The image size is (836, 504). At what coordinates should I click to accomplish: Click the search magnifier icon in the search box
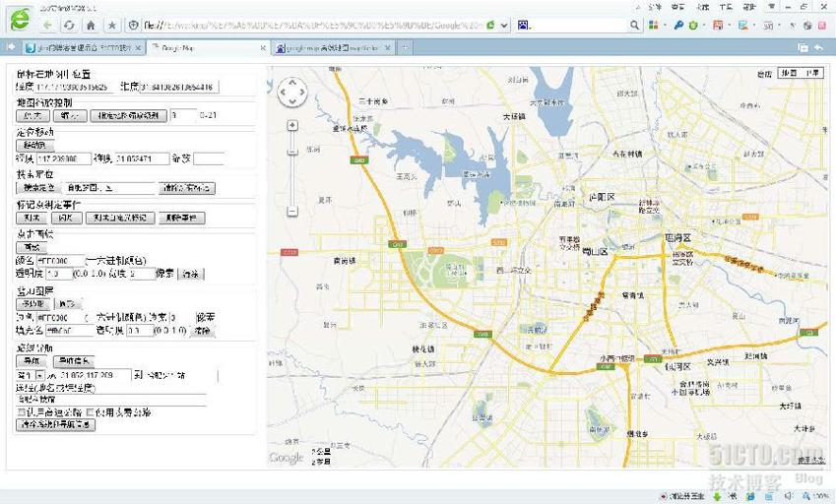(x=635, y=25)
